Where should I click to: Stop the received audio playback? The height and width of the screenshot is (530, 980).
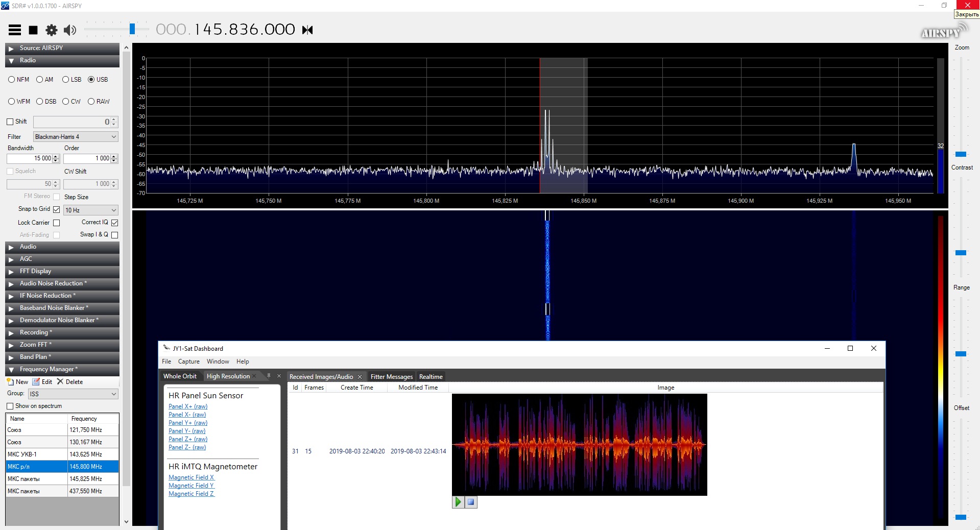pyautogui.click(x=471, y=502)
